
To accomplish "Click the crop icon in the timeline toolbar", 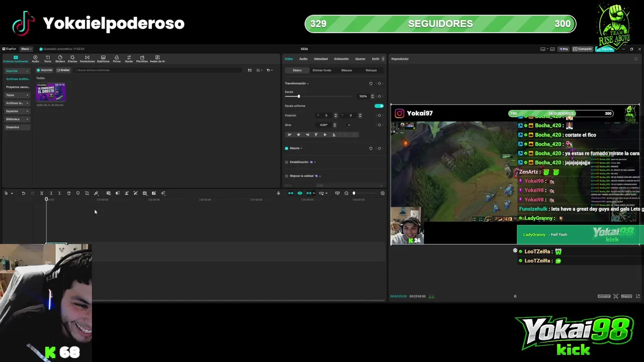I will tap(87, 193).
